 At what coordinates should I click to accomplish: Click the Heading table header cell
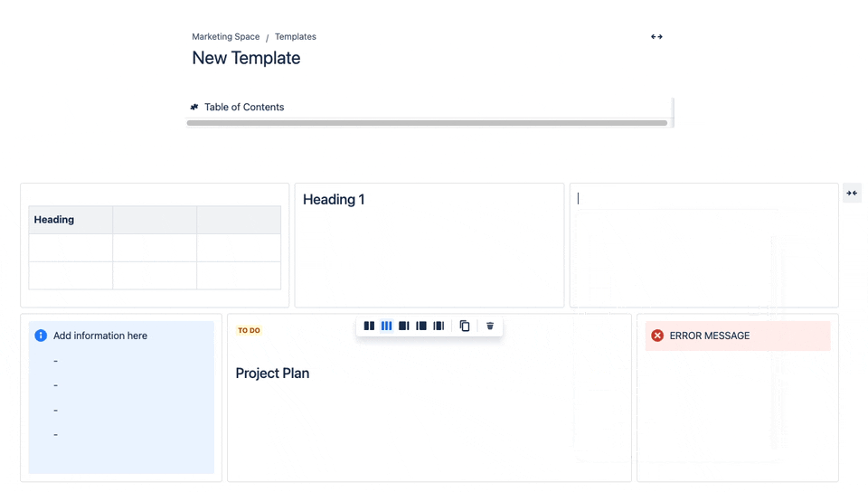point(71,220)
